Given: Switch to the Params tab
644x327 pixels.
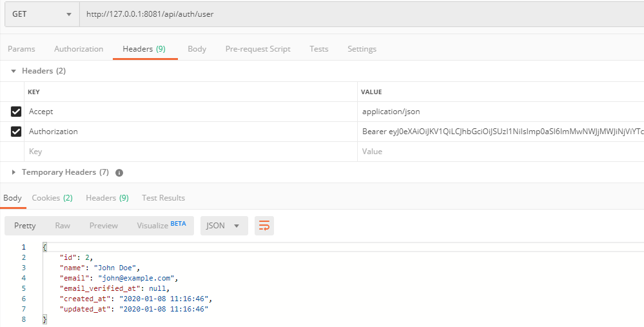Looking at the screenshot, I should (21, 49).
